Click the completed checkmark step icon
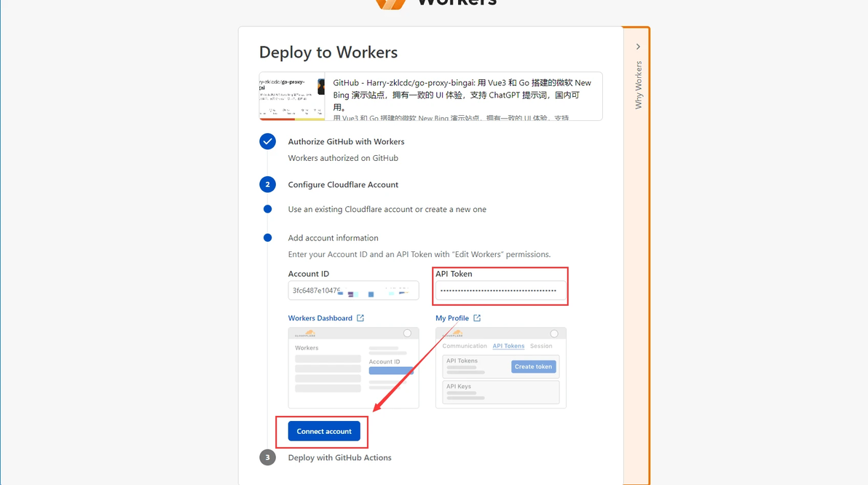Screen dimensions: 868x485 [x=267, y=141]
